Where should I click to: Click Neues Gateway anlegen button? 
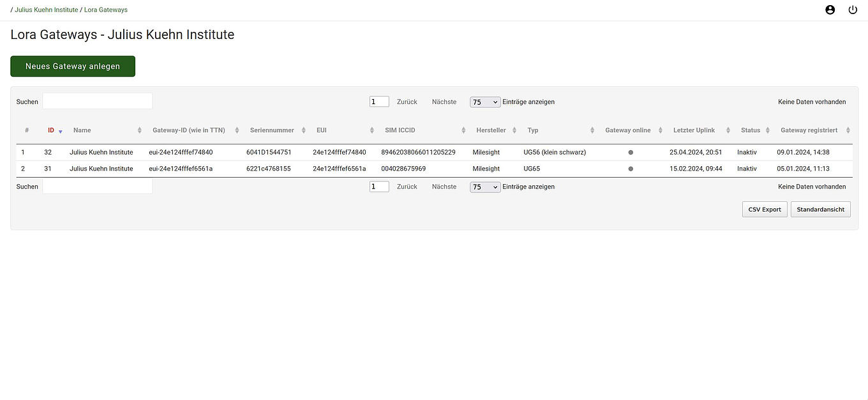[73, 66]
